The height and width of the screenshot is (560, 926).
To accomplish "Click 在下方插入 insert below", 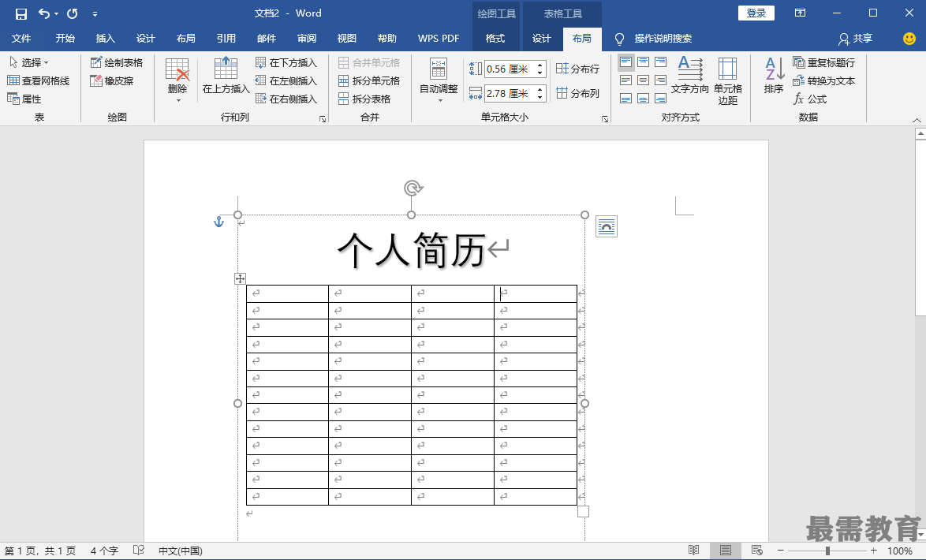I will tap(286, 62).
